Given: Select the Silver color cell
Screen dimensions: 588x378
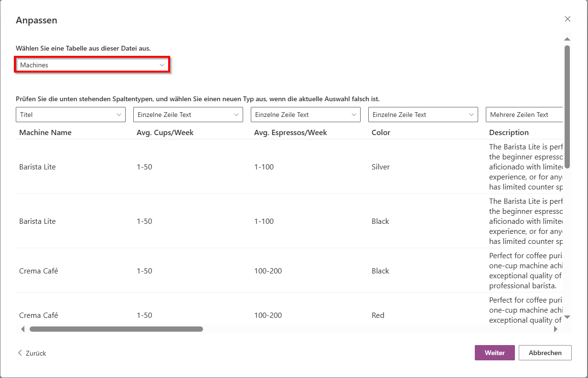Looking at the screenshot, I should pyautogui.click(x=381, y=167).
